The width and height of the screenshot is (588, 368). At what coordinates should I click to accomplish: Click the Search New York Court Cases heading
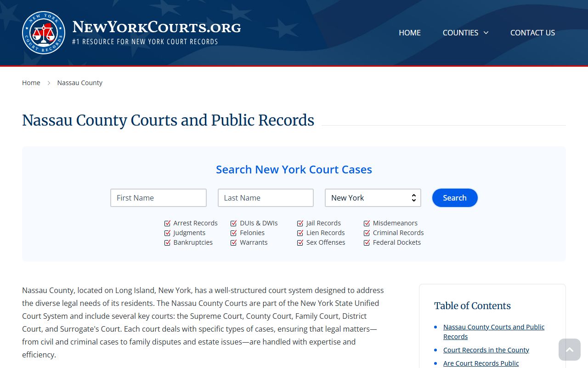click(294, 169)
